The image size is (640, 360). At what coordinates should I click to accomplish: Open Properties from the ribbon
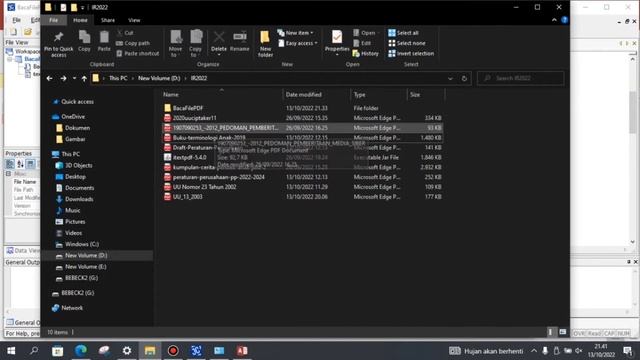337,43
